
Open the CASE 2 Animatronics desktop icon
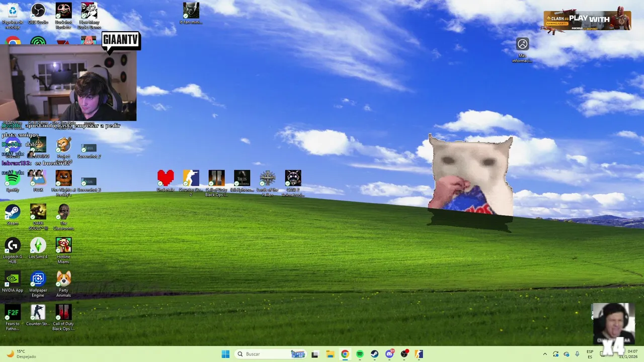click(293, 184)
